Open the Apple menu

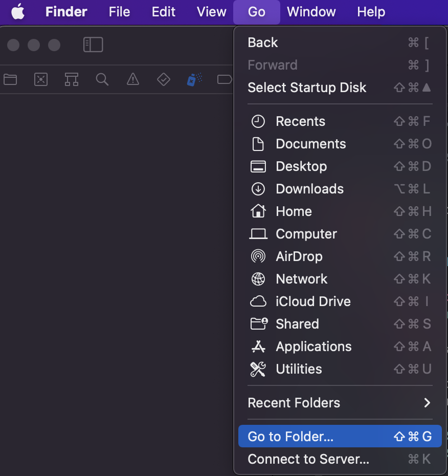point(17,12)
